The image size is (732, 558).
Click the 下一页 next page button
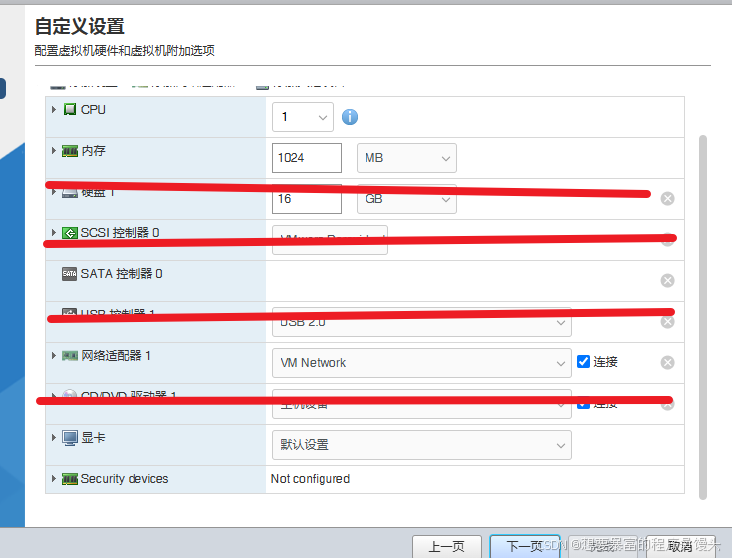coord(525,546)
